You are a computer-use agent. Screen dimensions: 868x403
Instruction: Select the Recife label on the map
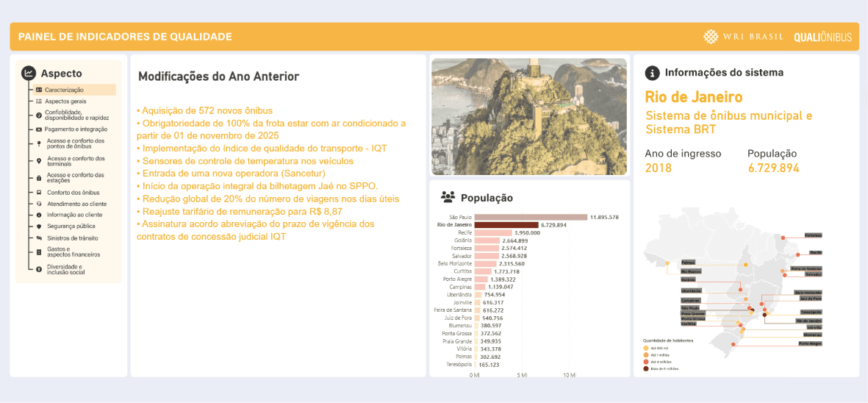click(816, 252)
